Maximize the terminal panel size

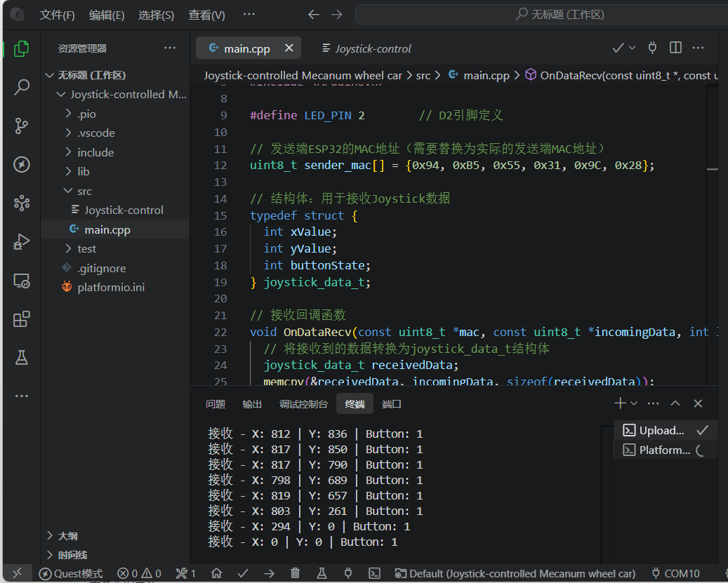pyautogui.click(x=675, y=403)
